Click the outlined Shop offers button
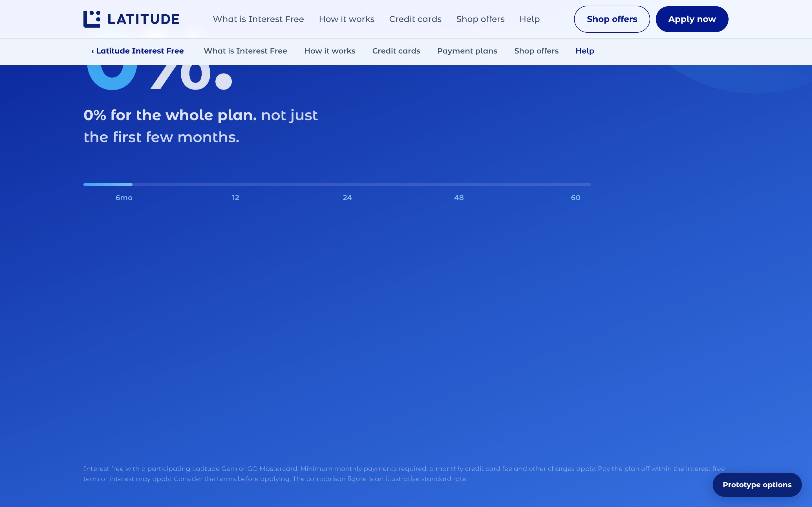The height and width of the screenshot is (507, 812). (612, 19)
